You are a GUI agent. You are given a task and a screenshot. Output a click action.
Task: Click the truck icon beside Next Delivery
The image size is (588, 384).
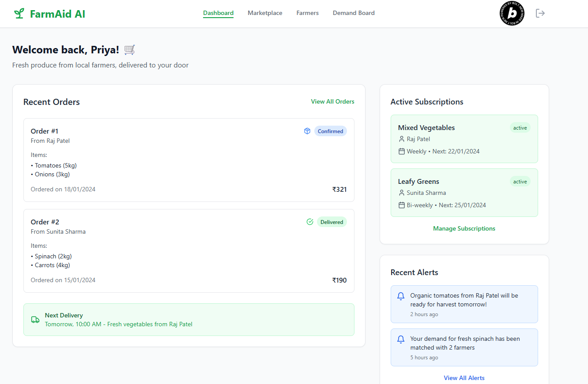[35, 320]
